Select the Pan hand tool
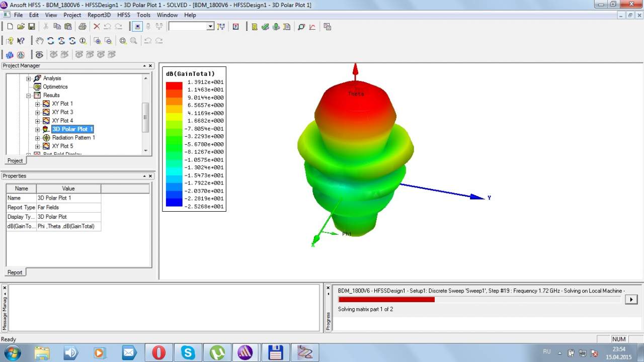Image resolution: width=644 pixels, height=362 pixels. (x=40, y=41)
